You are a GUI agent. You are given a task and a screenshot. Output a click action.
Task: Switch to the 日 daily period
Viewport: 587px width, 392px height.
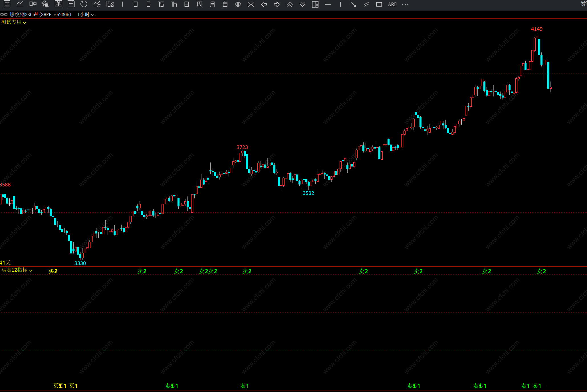[x=187, y=4]
